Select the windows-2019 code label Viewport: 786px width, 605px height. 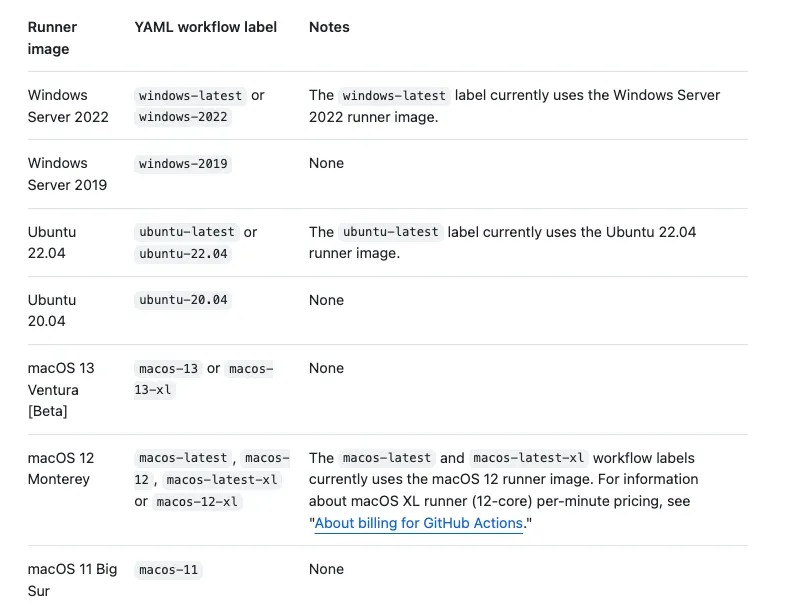[x=184, y=164]
